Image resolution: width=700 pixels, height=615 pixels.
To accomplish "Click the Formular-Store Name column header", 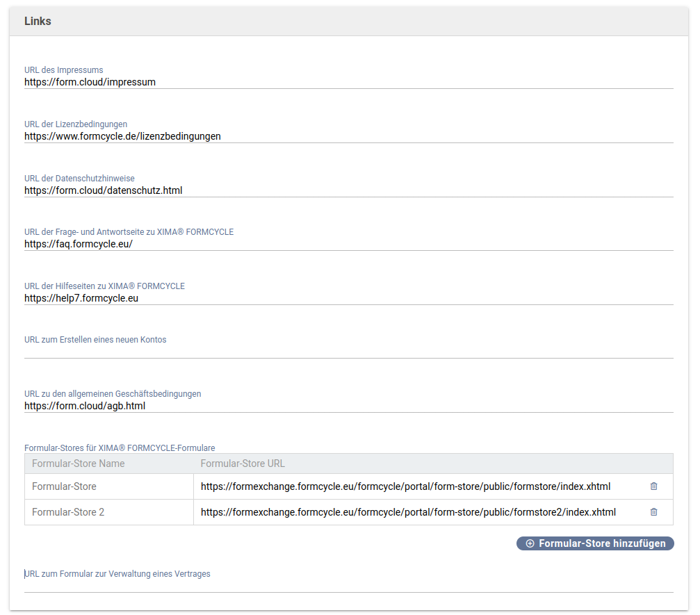I will click(79, 464).
